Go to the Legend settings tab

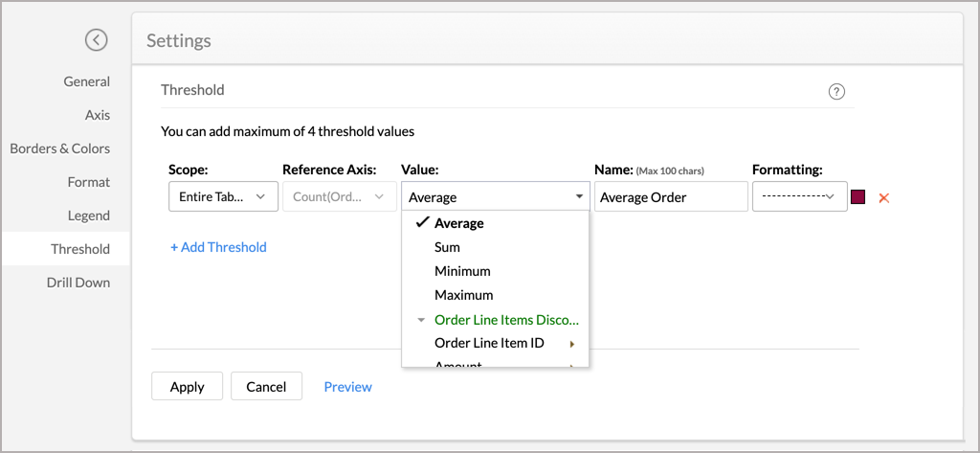(88, 215)
